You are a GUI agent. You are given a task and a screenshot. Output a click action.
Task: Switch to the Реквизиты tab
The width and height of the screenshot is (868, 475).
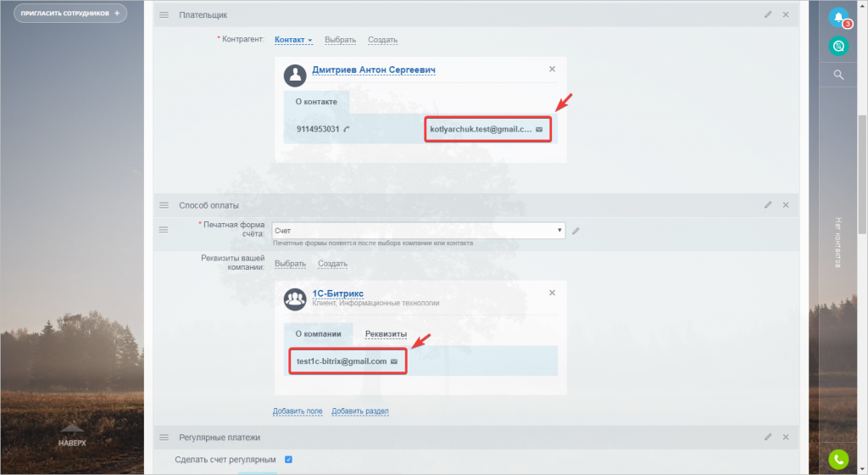point(386,334)
